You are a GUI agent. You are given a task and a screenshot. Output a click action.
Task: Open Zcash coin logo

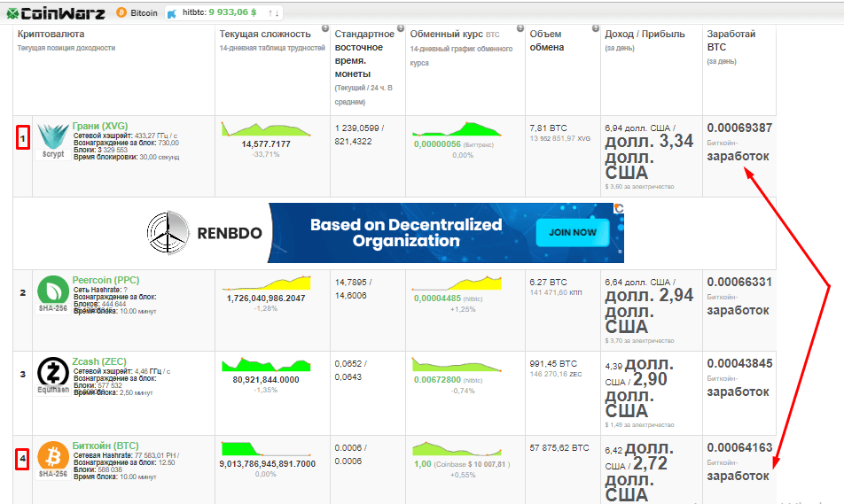click(x=53, y=372)
